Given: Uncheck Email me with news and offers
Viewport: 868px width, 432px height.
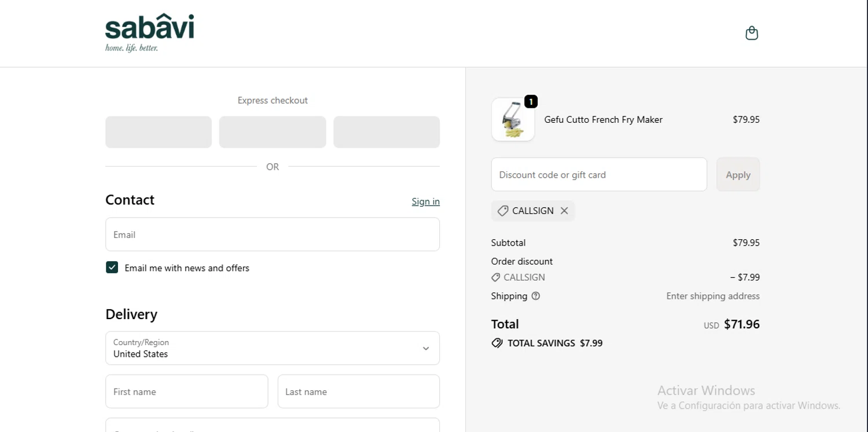Looking at the screenshot, I should [112, 268].
